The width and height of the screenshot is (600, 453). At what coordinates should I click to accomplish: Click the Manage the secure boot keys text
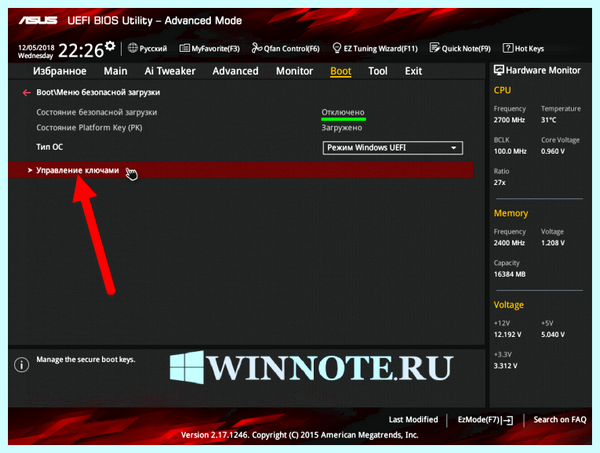(86, 360)
